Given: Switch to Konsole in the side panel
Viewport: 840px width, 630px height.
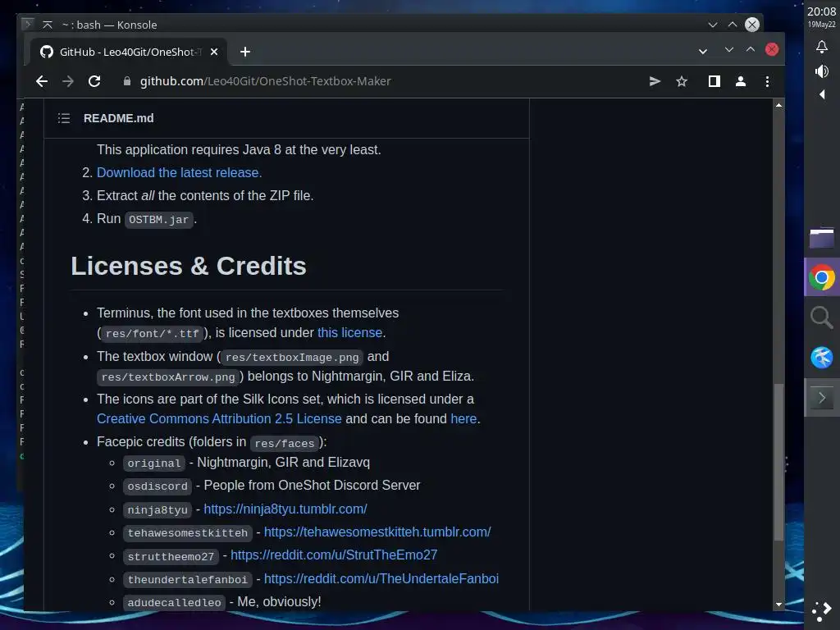Looking at the screenshot, I should tap(822, 398).
